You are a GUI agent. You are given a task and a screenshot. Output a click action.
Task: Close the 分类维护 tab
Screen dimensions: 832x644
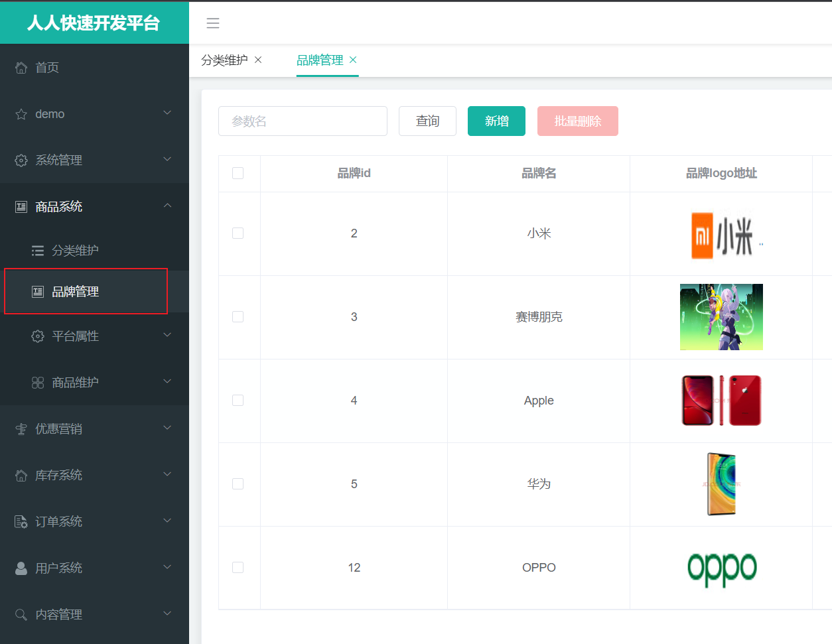pos(258,60)
